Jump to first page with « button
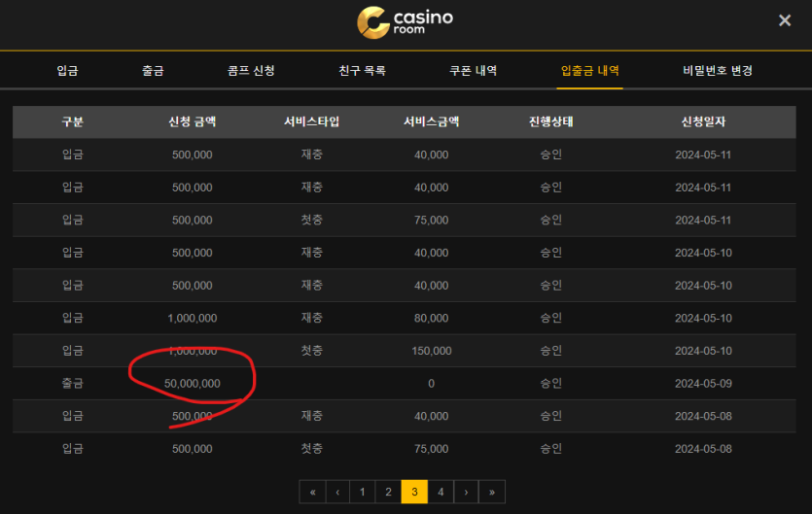Viewport: 812px width, 514px height. [x=312, y=492]
